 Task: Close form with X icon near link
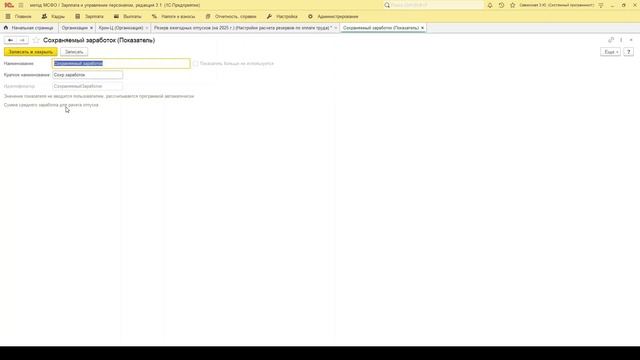tap(631, 40)
